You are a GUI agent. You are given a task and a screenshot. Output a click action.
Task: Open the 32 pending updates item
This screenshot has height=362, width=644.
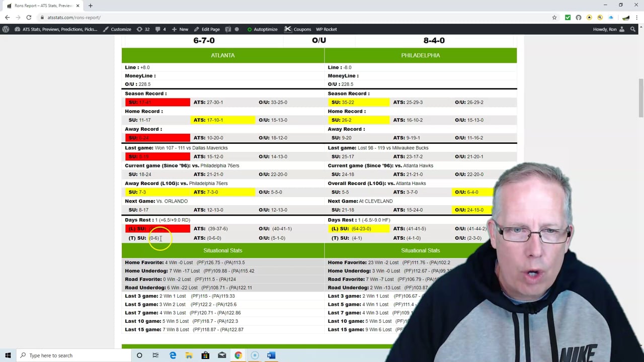click(x=143, y=29)
